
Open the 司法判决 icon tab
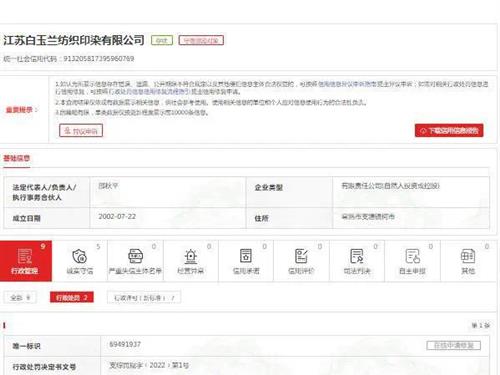point(357,261)
